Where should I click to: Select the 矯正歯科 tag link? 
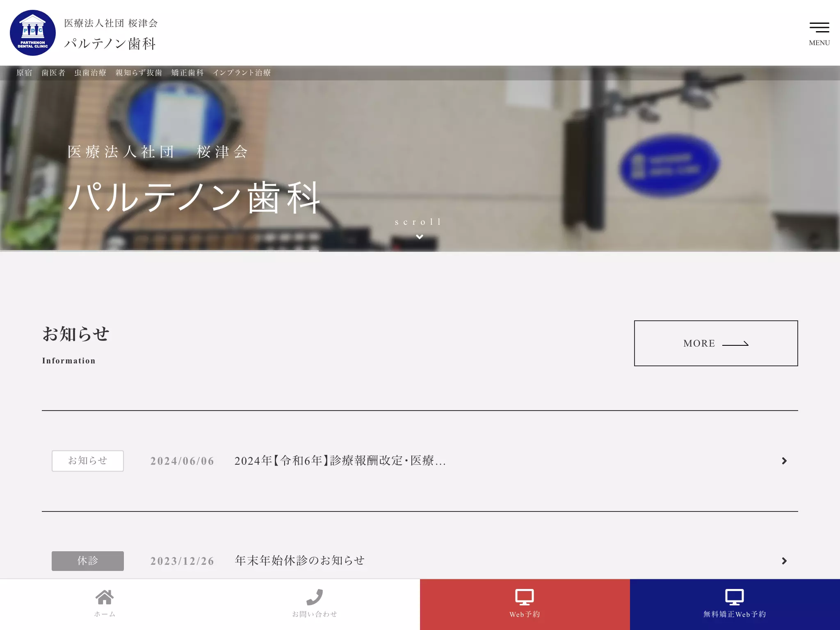tap(187, 73)
